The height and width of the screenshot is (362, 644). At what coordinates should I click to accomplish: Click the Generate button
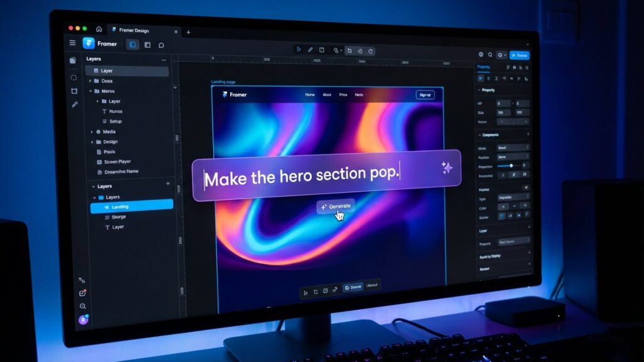click(x=336, y=206)
